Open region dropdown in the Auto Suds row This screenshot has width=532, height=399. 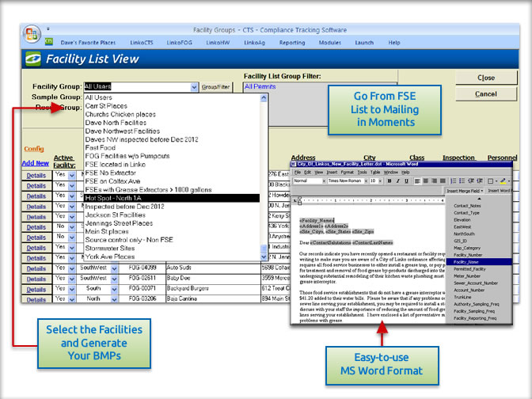(114, 268)
